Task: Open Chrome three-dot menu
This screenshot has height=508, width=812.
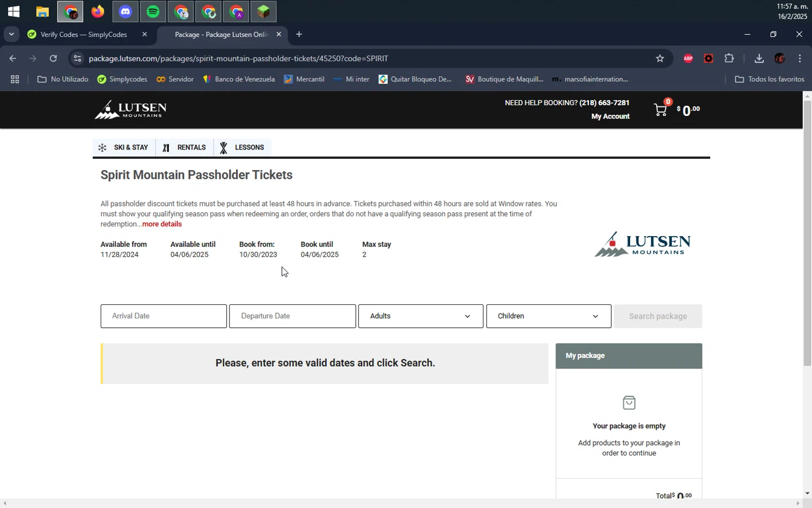Action: point(800,58)
